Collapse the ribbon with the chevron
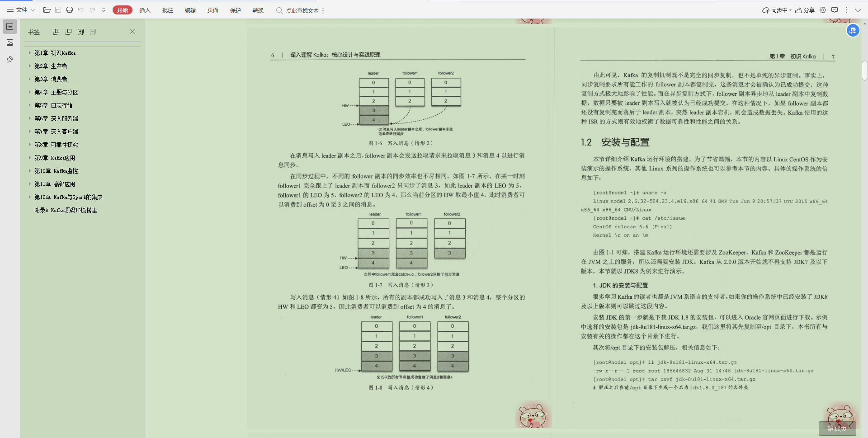The image size is (868, 438). 858,10
